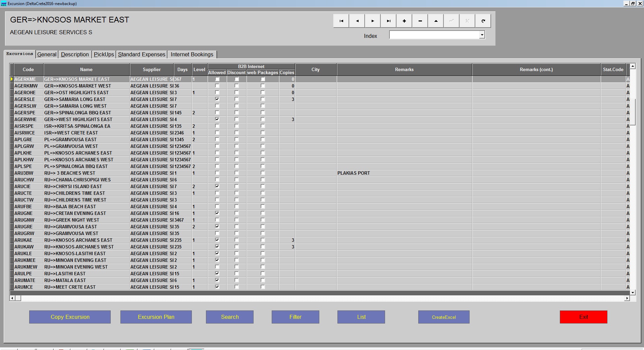644x350 pixels.
Task: Go to the previous record
Action: 357,21
